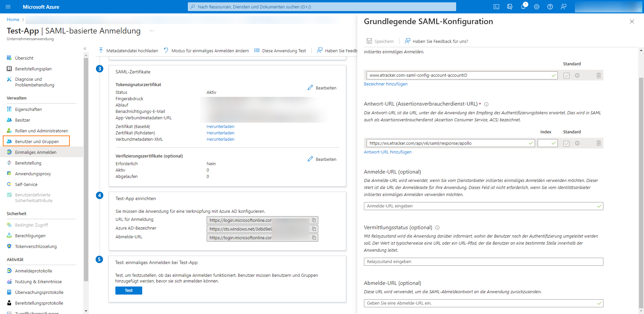Click Metadatendatei hochladen
This screenshot has height=314, width=644.
[x=128, y=51]
